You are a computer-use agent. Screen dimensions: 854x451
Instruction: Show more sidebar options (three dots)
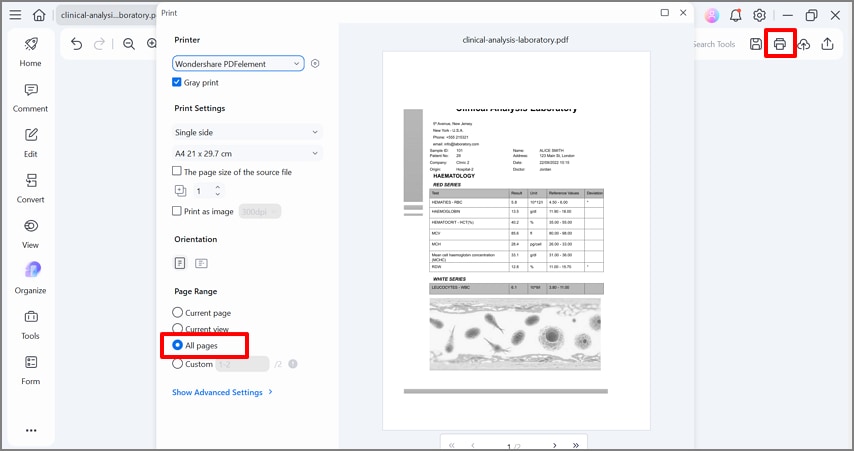[x=31, y=430]
